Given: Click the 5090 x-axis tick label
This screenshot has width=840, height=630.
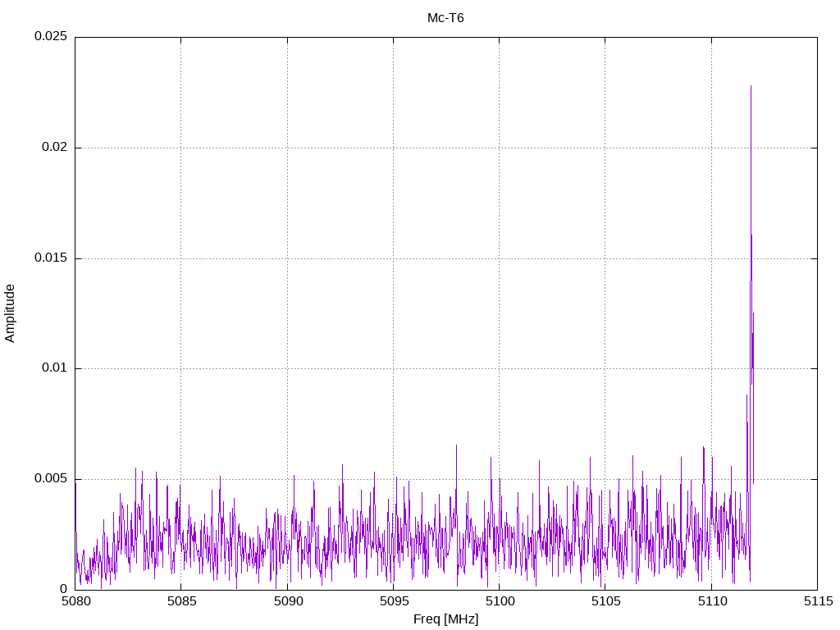Looking at the screenshot, I should [x=287, y=602].
